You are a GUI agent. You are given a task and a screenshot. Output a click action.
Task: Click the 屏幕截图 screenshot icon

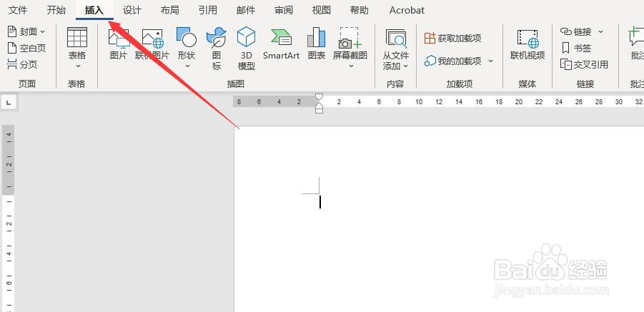click(350, 38)
